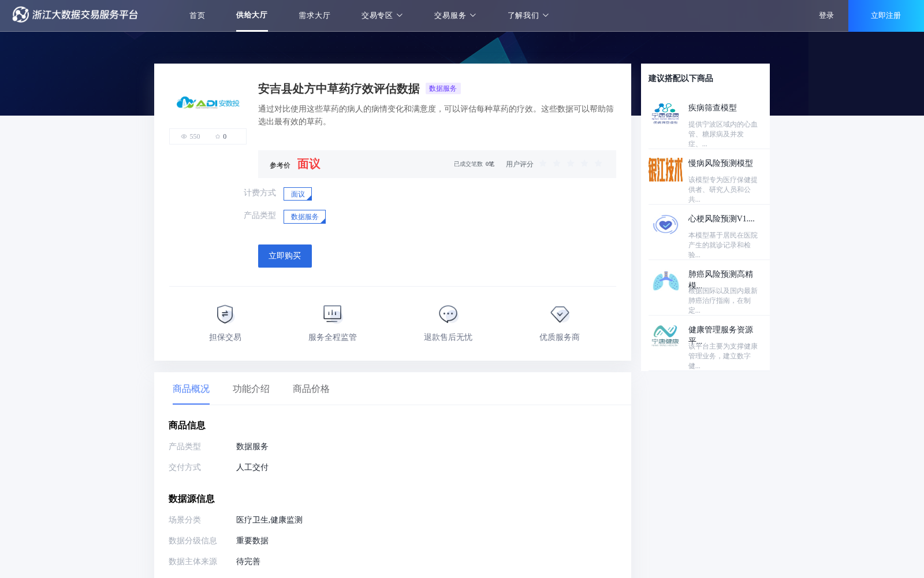Click the first user rating star
This screenshot has height=578, width=924.
tap(543, 164)
